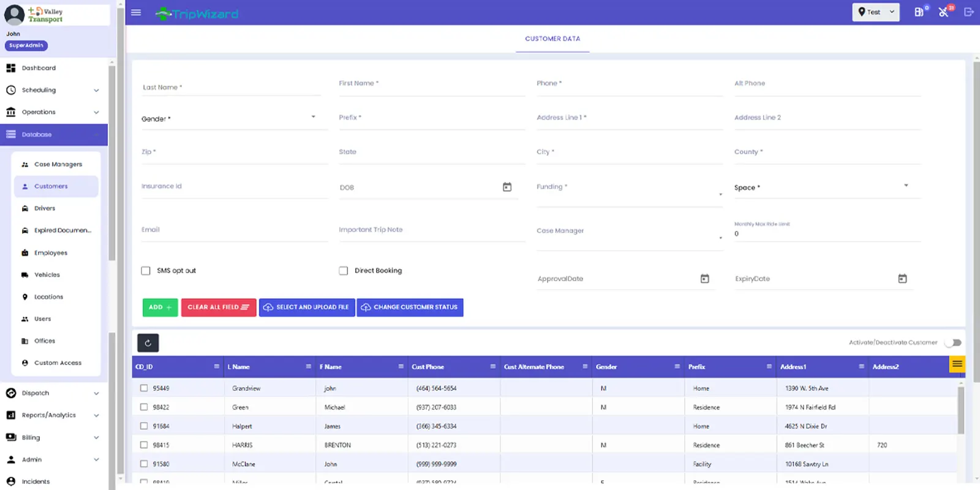The width and height of the screenshot is (980, 490).
Task: Open the ApprovalDate calendar icon
Action: click(x=704, y=279)
